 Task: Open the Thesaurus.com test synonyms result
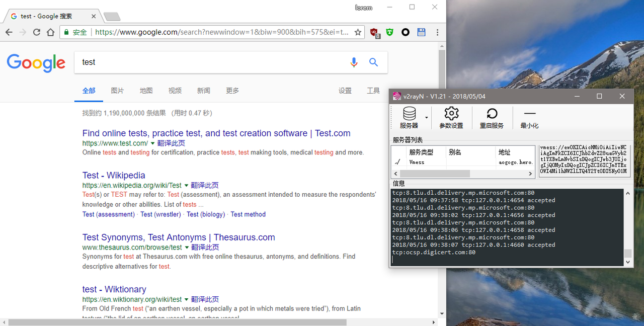coord(179,237)
